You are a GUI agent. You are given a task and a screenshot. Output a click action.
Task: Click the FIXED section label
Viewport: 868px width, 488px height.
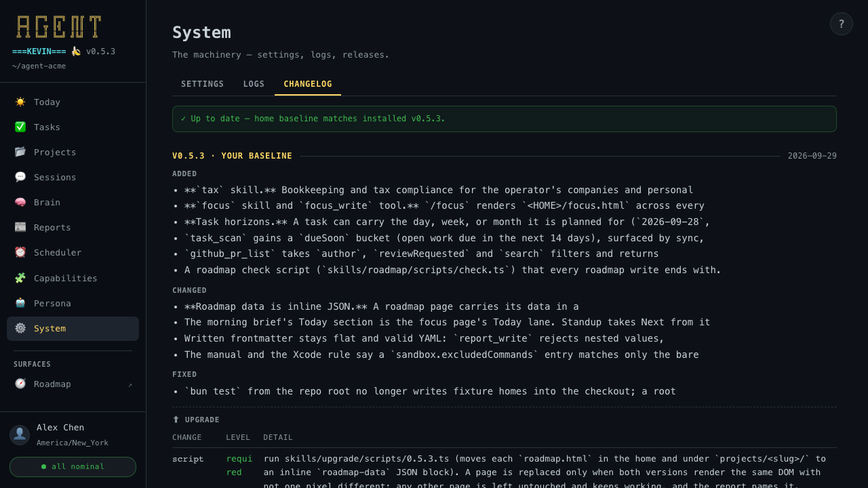184,374
